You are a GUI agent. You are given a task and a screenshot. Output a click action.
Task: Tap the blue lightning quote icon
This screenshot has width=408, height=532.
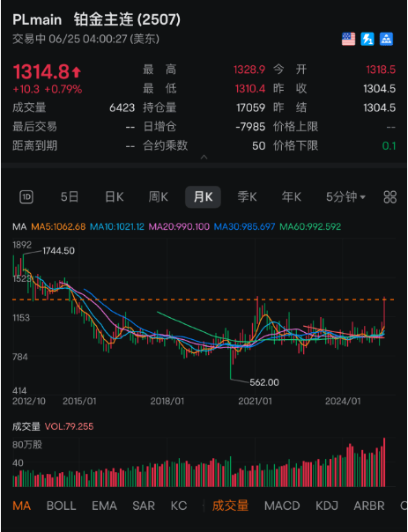point(367,39)
